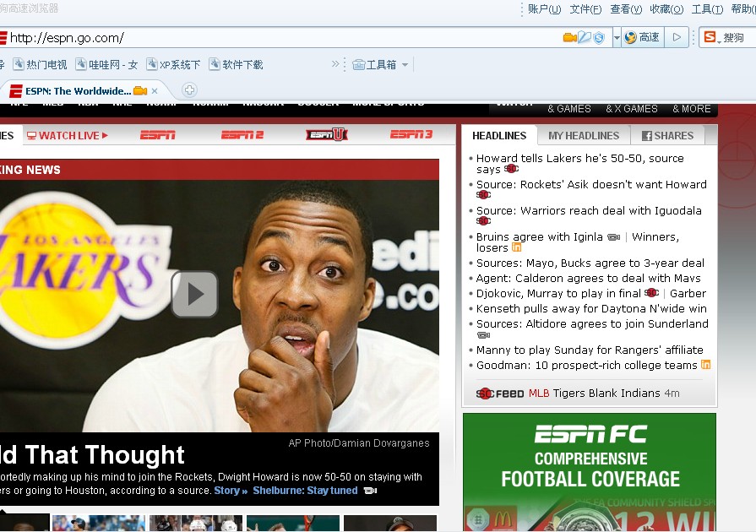756x532 pixels.
Task: Click Insider icon after Goodman headline
Action: (705, 364)
